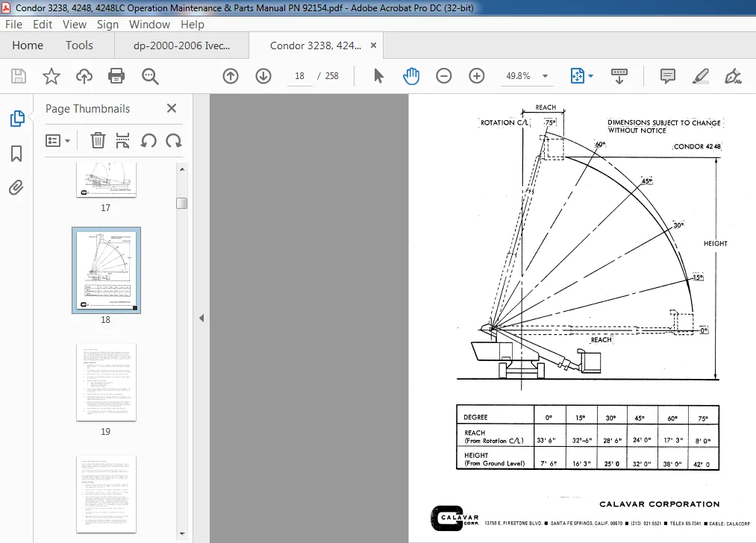
Task: Select the arrow Selection tool
Action: click(x=378, y=76)
